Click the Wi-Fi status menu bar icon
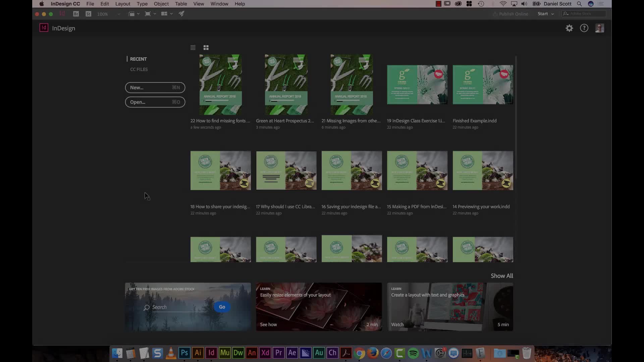Image resolution: width=644 pixels, height=362 pixels. tap(503, 4)
